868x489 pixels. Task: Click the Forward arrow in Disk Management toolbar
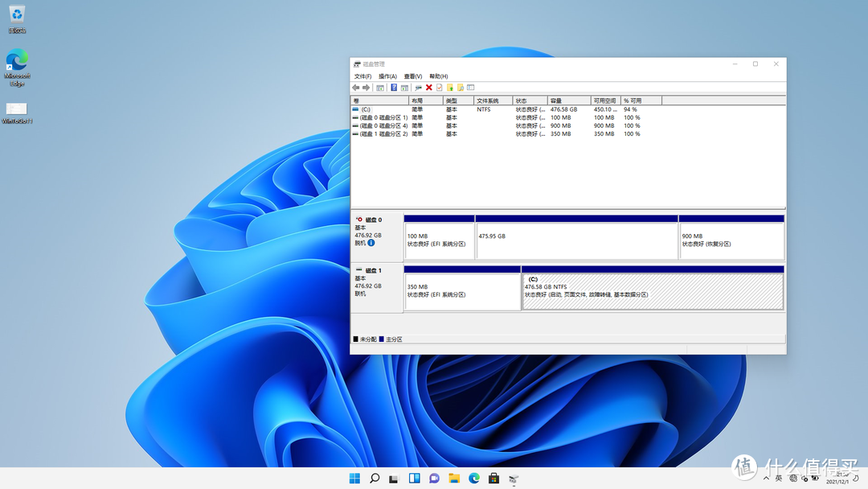pos(366,88)
